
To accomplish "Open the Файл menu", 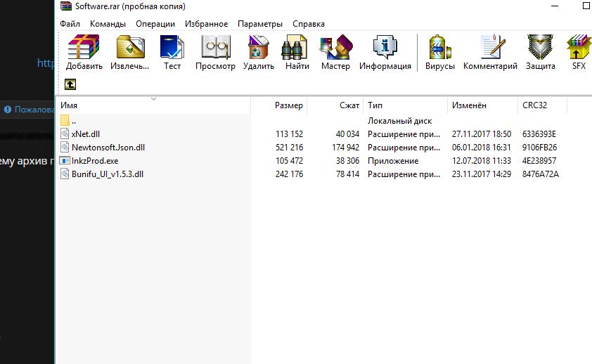I will [70, 23].
